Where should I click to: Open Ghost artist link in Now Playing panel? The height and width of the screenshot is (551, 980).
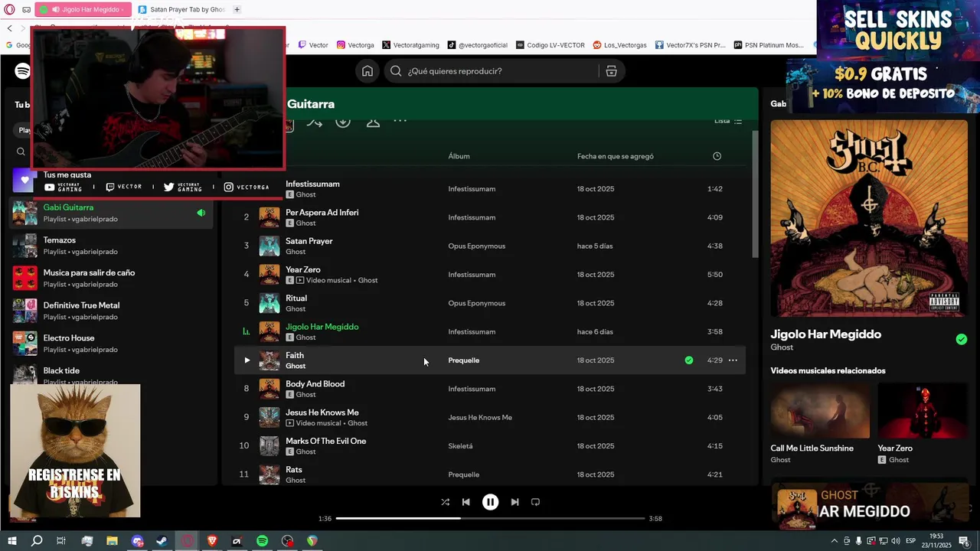click(782, 347)
